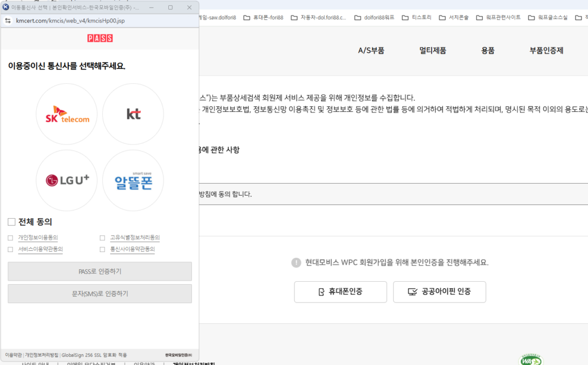Screen dimensions: 588x365
Task: Click the phone icon on 휴대폰인증 button
Action: click(x=321, y=292)
